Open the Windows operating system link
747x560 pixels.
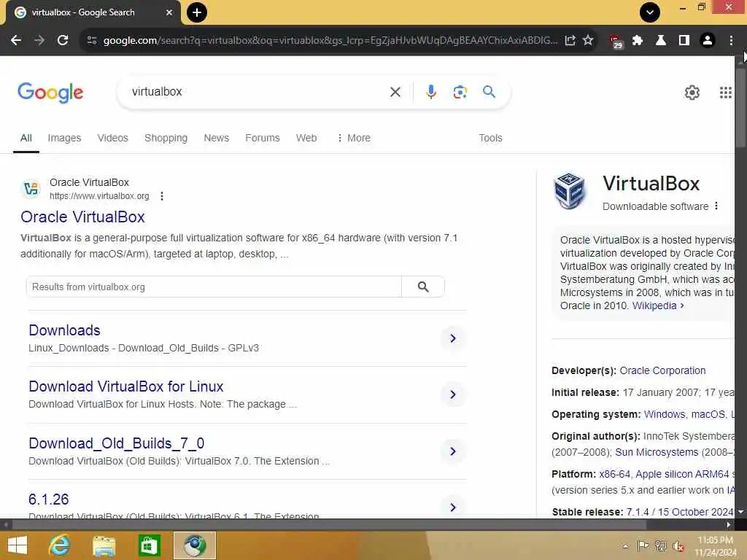coord(665,414)
